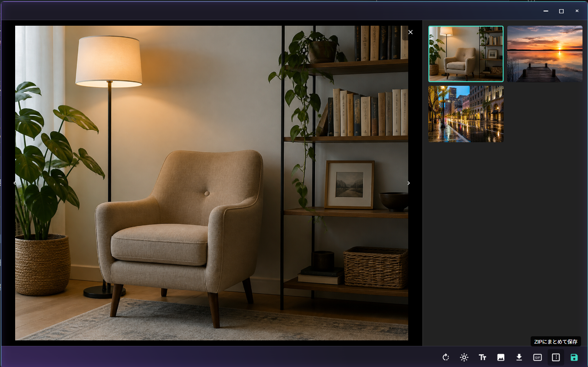This screenshot has height=367, width=588.
Task: Create a GIF with the GIF icon
Action: coord(538,357)
